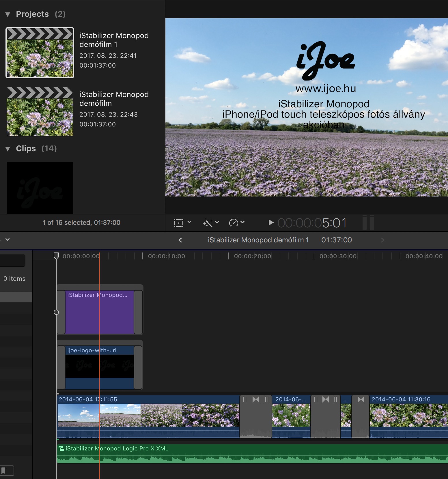Click the 00:00:20:00 mark on the ruler
The image size is (448, 479).
[253, 256]
